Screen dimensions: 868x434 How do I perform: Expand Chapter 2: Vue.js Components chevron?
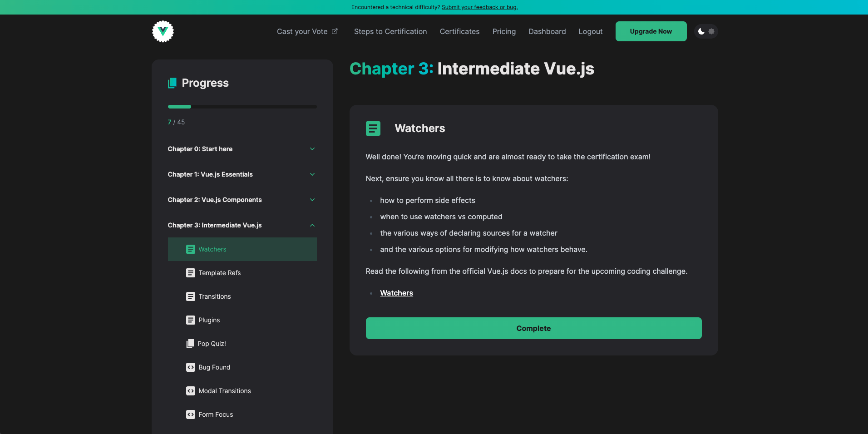pyautogui.click(x=312, y=200)
